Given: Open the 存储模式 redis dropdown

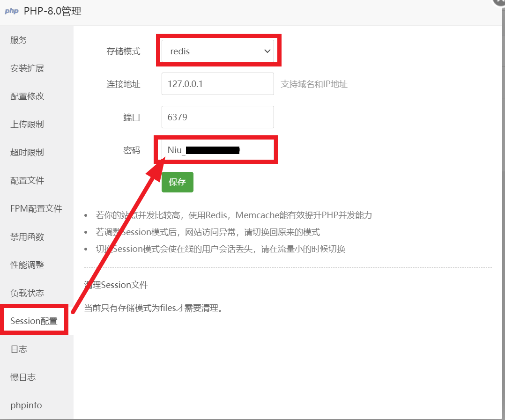Looking at the screenshot, I should [217, 51].
